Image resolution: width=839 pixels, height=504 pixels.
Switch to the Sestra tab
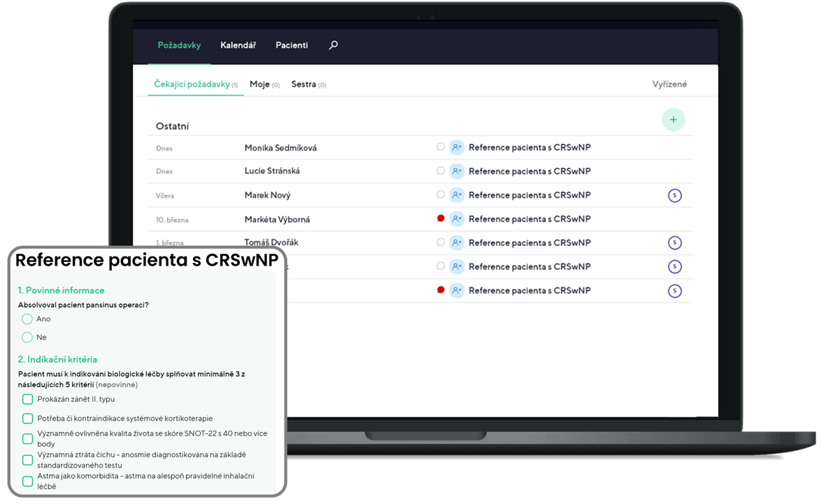[303, 85]
